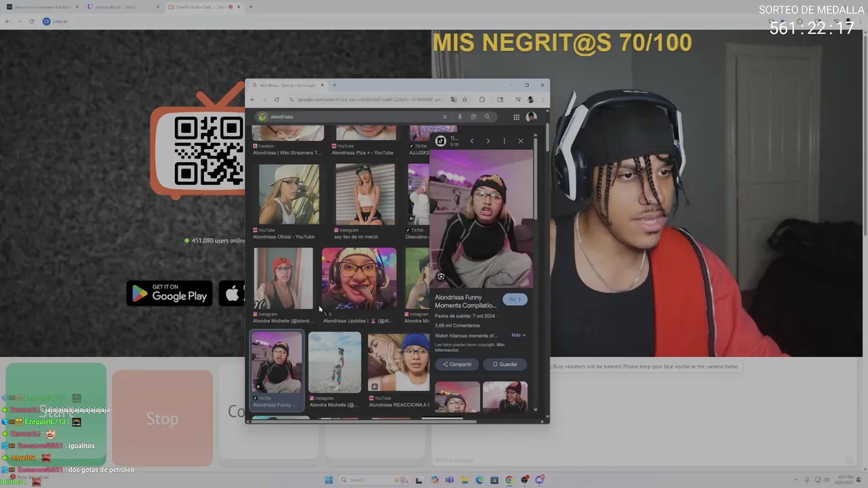
Task: Select the alondrissa Buscar con Google tab
Action: [x=288, y=85]
